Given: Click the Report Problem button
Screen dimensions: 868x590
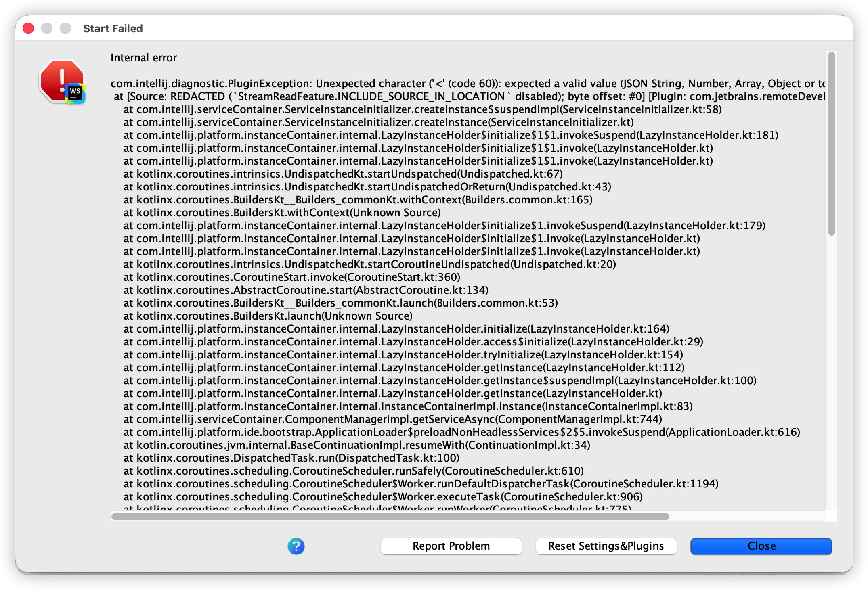Looking at the screenshot, I should point(451,546).
